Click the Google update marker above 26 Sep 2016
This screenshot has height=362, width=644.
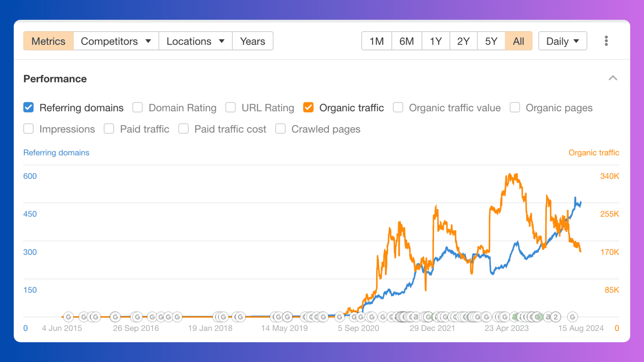coord(137,317)
